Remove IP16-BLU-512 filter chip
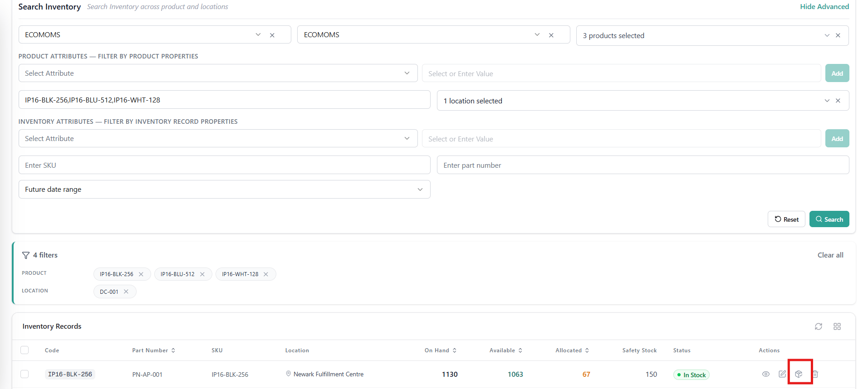 (x=202, y=274)
